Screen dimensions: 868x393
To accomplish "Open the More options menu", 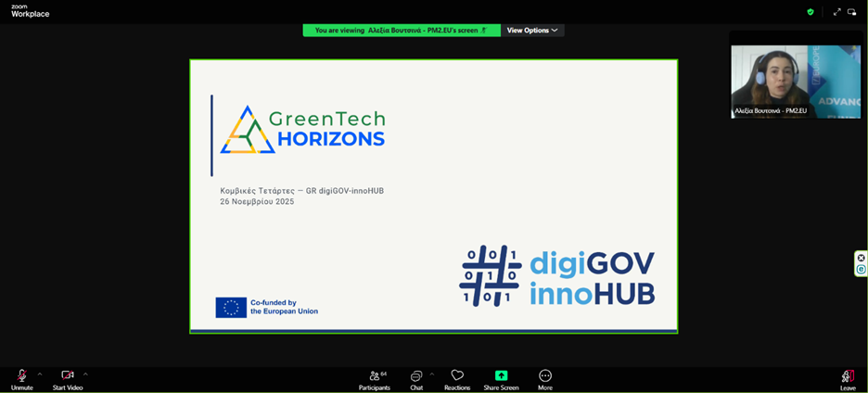I will pyautogui.click(x=545, y=378).
